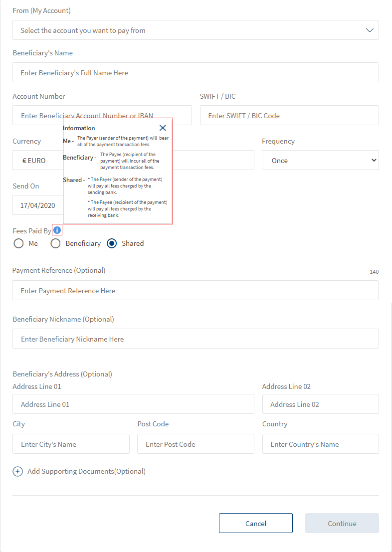Select the Me fees radio button
Viewport: 392px width, 552px height.
pyautogui.click(x=18, y=243)
